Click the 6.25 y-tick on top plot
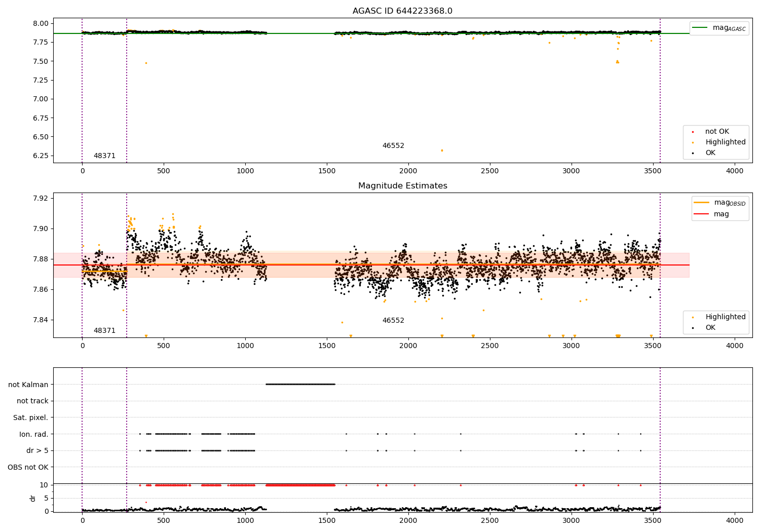Image resolution: width=760 pixels, height=532 pixels. (41, 156)
